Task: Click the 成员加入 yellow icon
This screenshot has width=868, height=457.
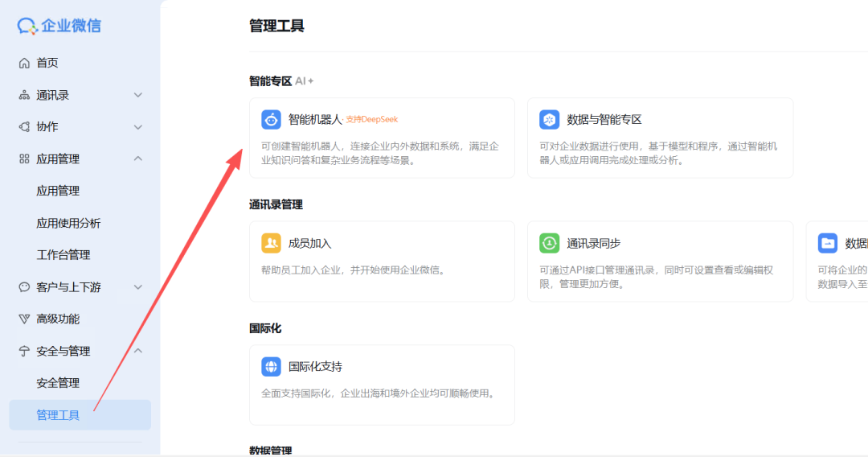Action: 272,243
